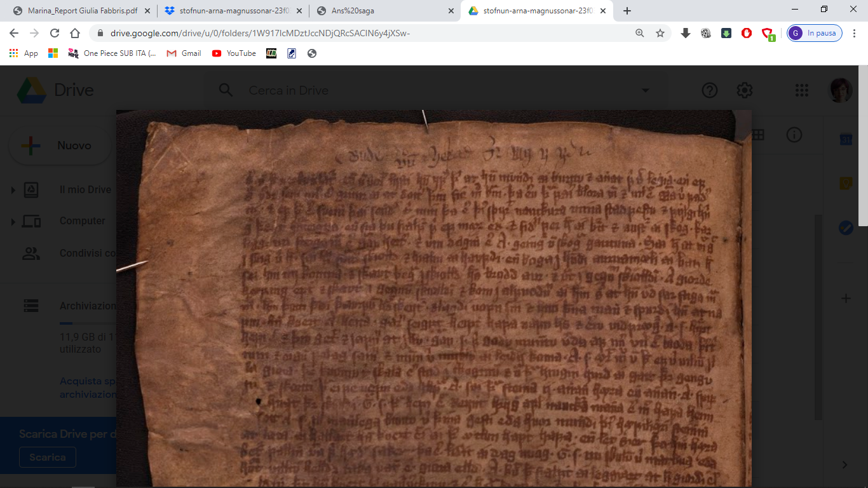Open the Chrome profile 'In pausa' button
This screenshot has width=868, height=488.
815,33
